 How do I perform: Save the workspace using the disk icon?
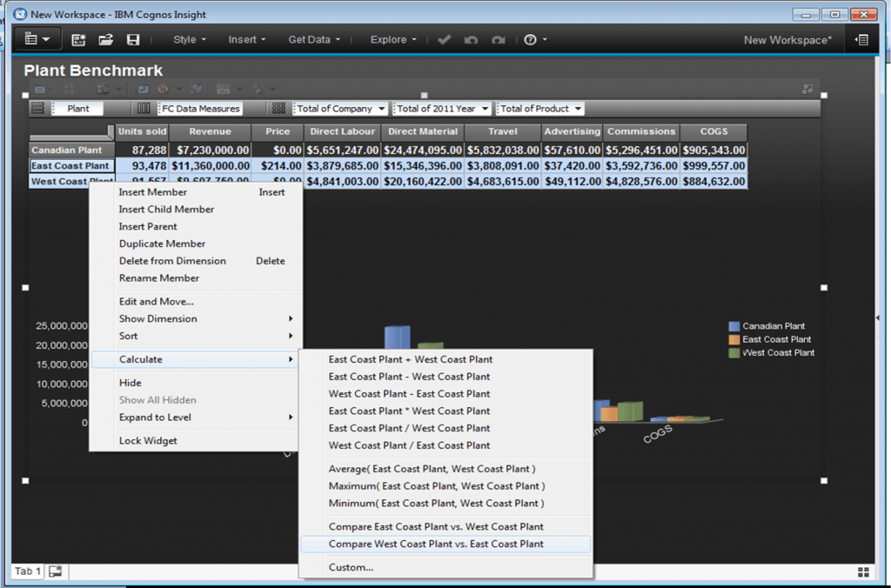(x=133, y=39)
